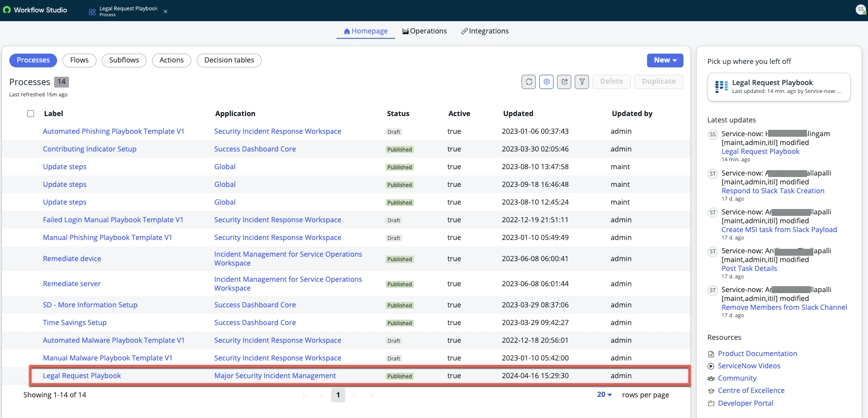Sort by the Updated by column header
868x418 pixels.
[632, 114]
